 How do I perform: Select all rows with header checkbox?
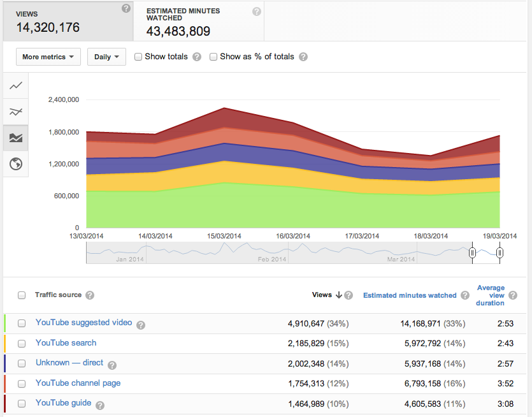pyautogui.click(x=22, y=295)
